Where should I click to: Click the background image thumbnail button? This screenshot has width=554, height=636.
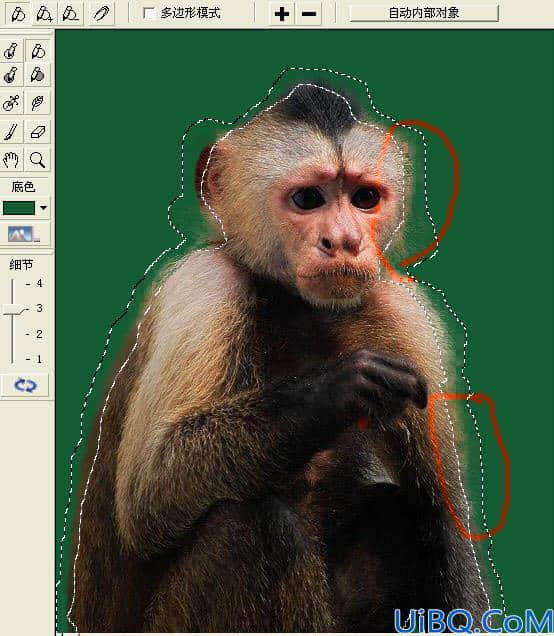25,234
